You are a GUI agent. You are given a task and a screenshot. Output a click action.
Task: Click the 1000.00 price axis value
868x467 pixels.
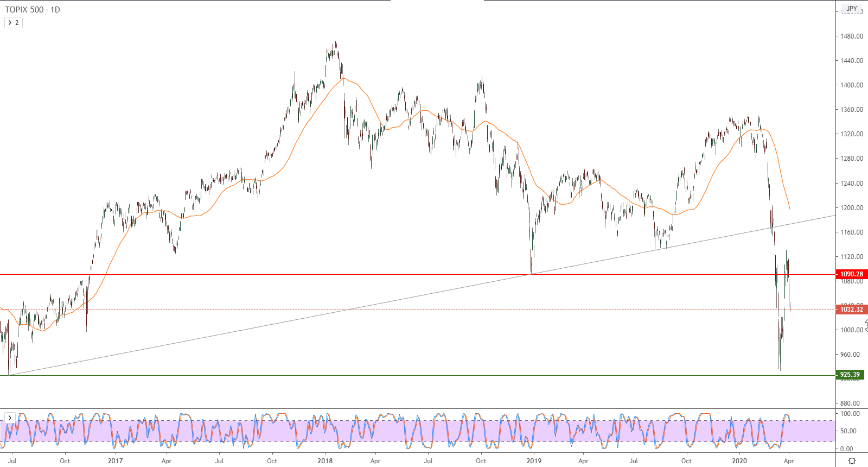[852, 330]
